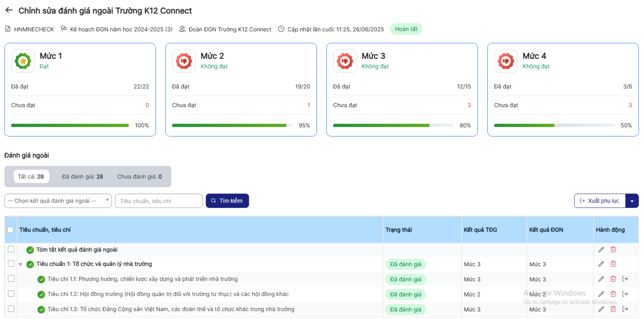Click the back arrow icon in header
Screen dimensions: 644x319
coord(9,10)
